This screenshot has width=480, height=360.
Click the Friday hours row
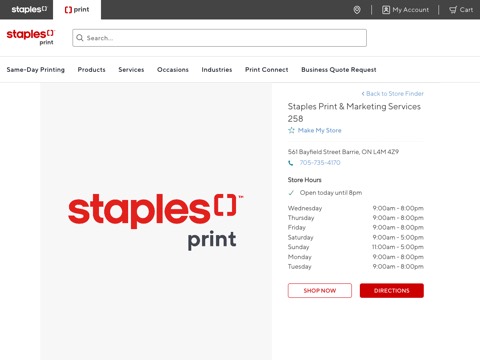pos(356,228)
